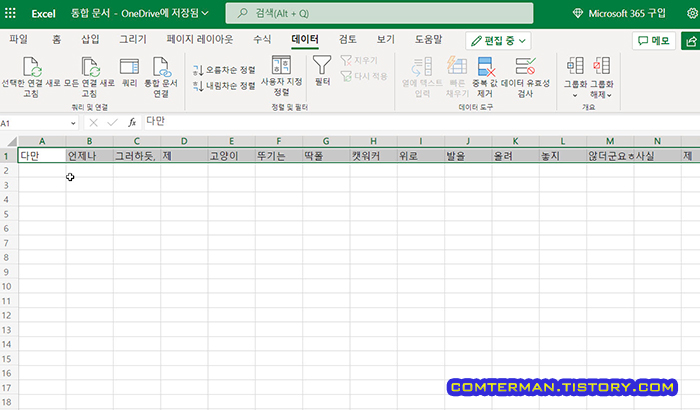Select cell containing 올려
Viewport: 700px width, 410px height.
coord(515,156)
